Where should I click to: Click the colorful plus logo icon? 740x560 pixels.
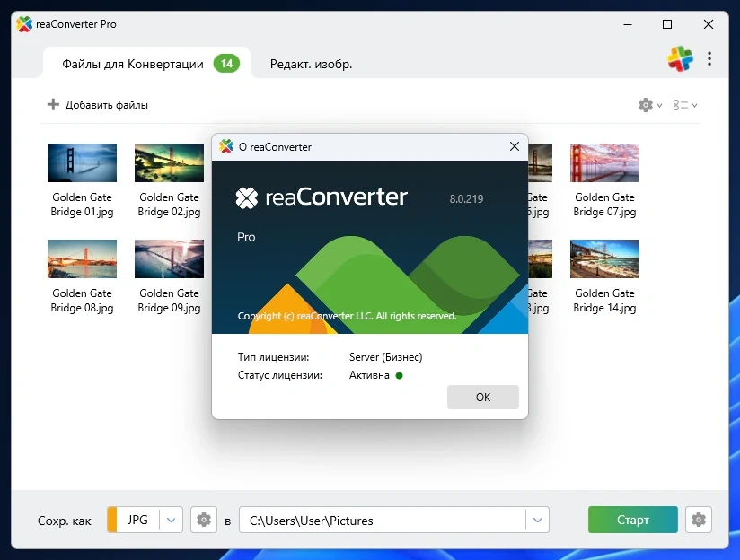click(680, 59)
